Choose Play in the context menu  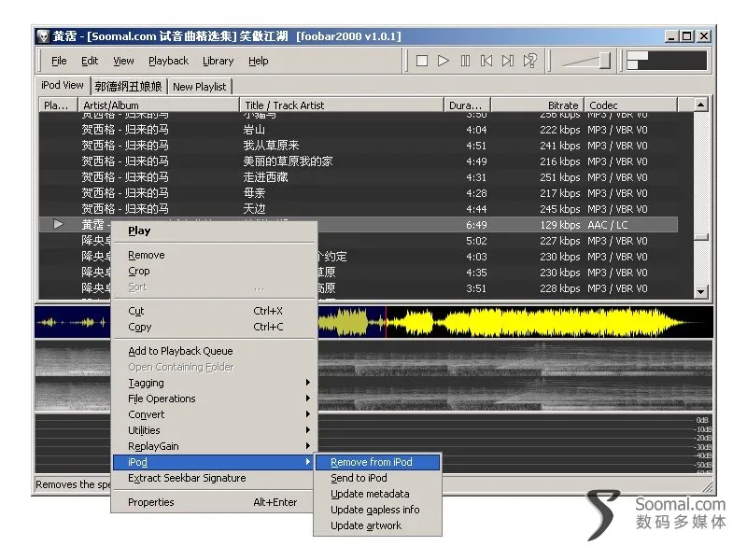click(x=215, y=231)
